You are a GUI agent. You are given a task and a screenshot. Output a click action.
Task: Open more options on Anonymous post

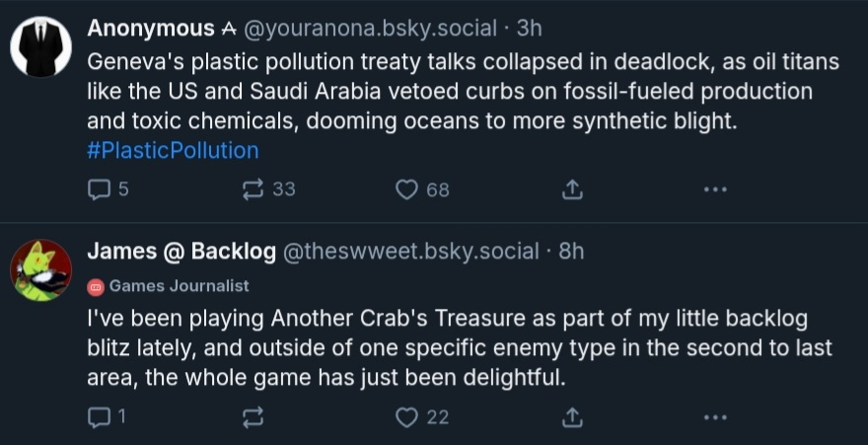coord(715,189)
